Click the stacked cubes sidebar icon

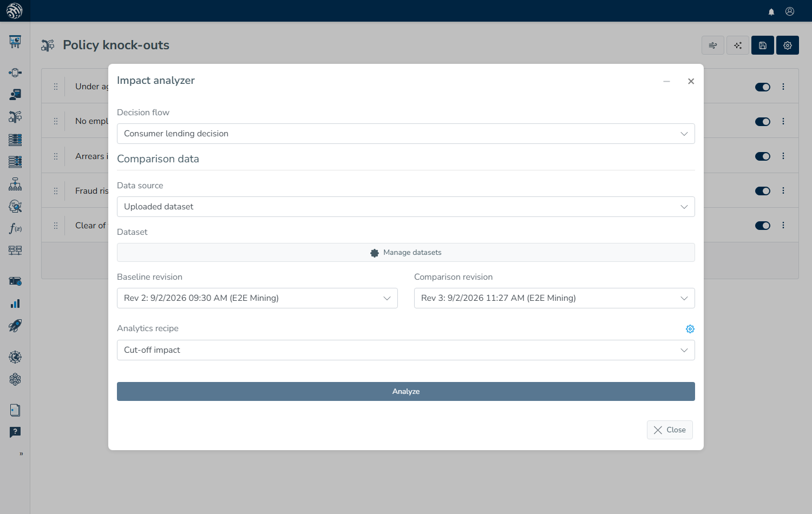point(15,379)
